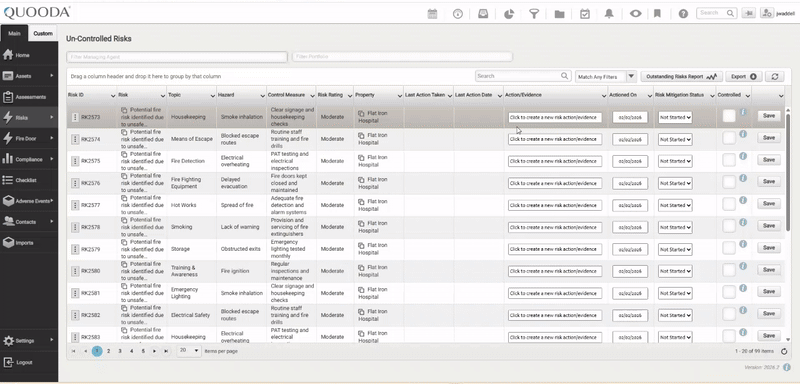Open Not Started status dropdown for RK2577
The width and height of the screenshot is (800, 384).
point(675,205)
